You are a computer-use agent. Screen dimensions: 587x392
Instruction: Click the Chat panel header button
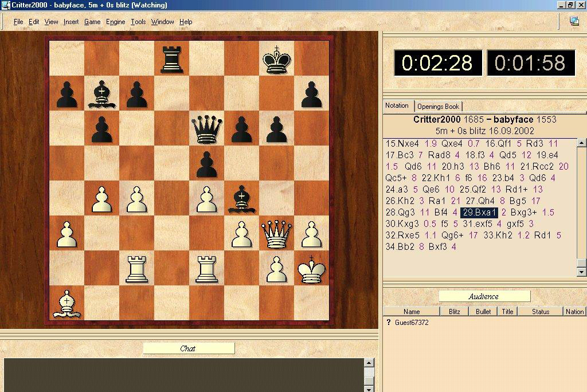pos(188,348)
